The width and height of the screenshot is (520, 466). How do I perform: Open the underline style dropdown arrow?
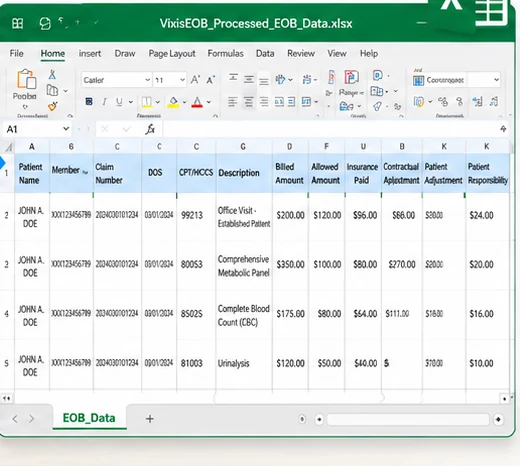[x=131, y=102]
